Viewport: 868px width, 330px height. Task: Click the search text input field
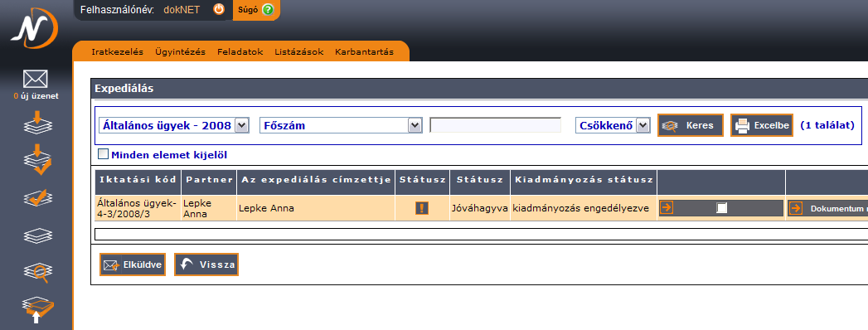click(x=496, y=125)
